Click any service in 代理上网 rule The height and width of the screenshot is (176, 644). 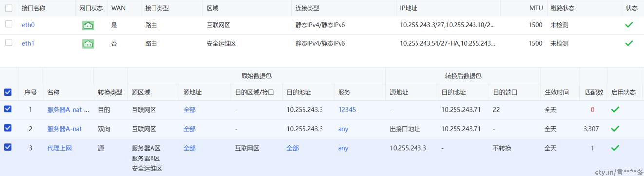(343, 148)
